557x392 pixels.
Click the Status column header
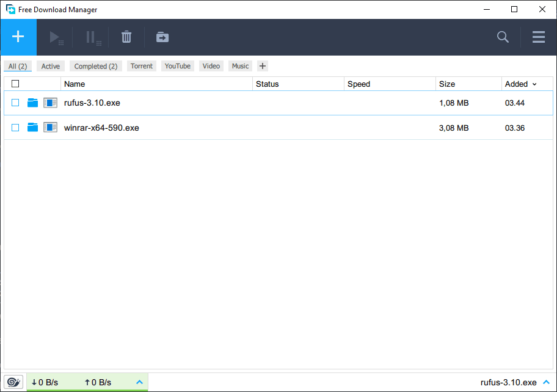coord(298,84)
